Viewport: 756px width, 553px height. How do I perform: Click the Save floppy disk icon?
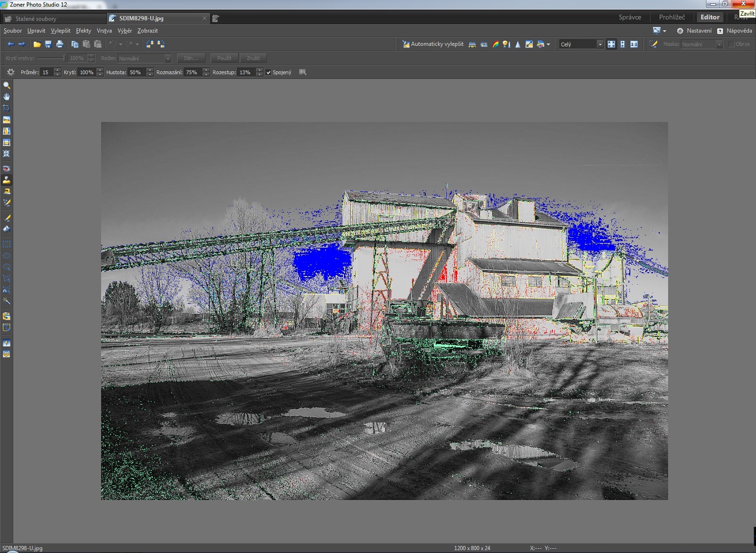[x=48, y=44]
